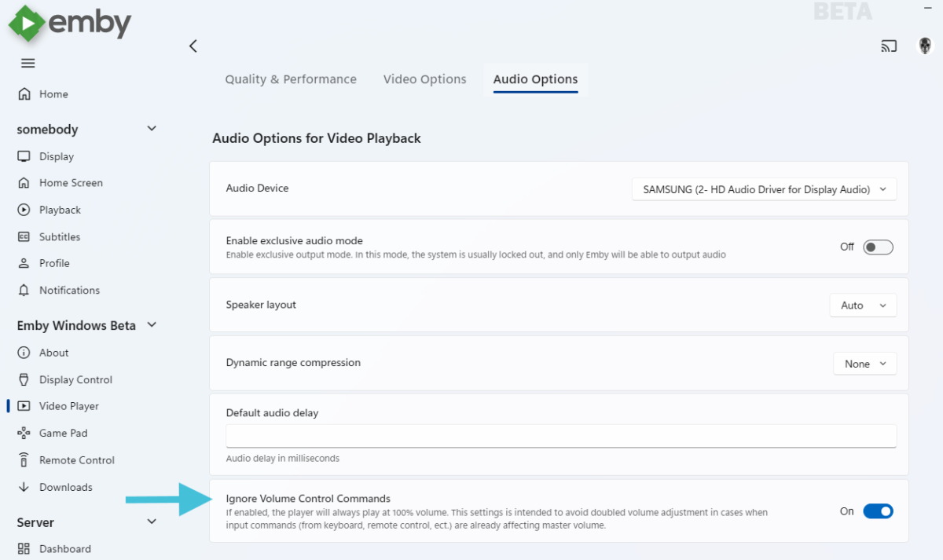Click the back arrow icon

(193, 46)
